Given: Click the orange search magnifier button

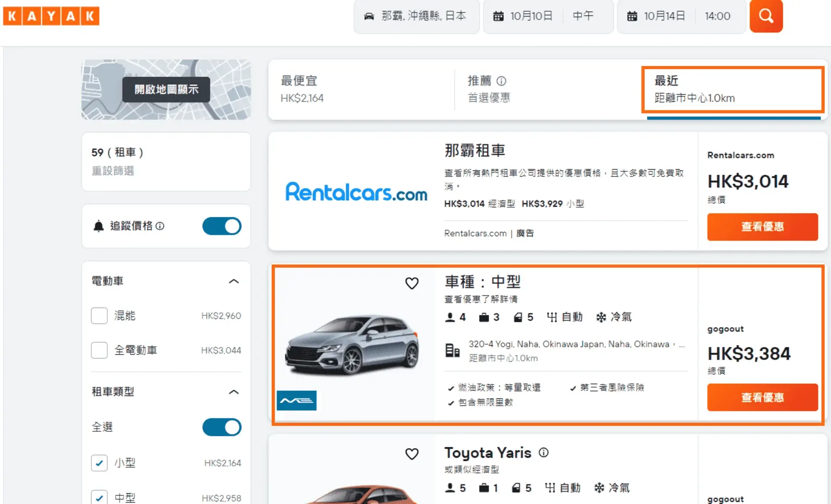Looking at the screenshot, I should tap(766, 16).
